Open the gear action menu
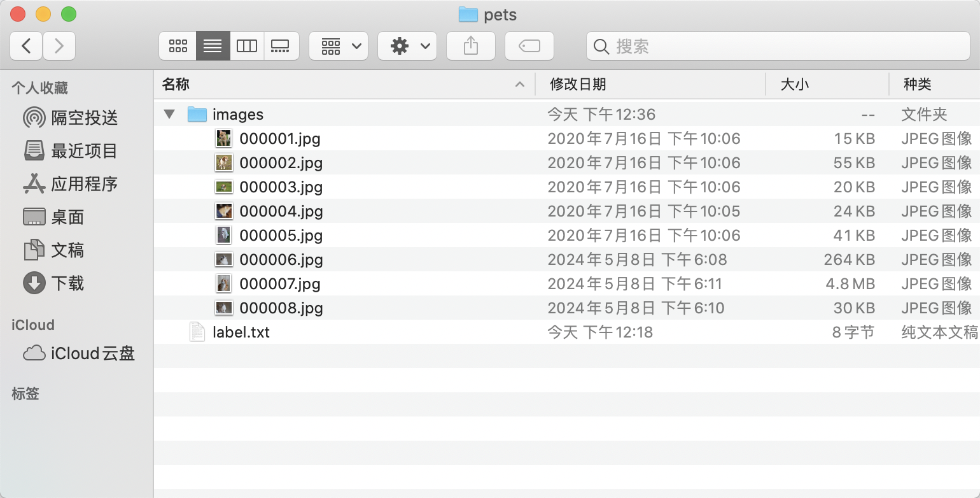 [x=407, y=46]
